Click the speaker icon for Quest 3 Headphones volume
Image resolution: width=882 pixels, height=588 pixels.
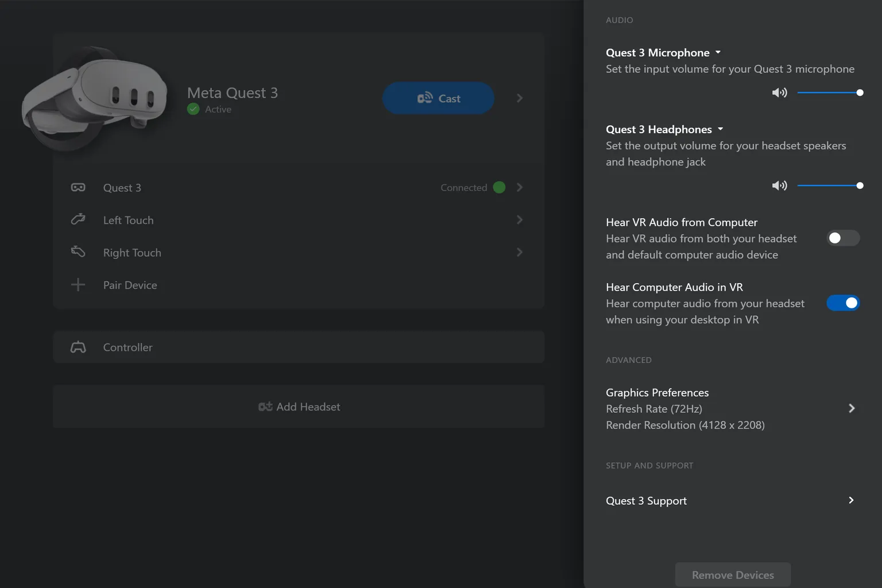pos(779,185)
